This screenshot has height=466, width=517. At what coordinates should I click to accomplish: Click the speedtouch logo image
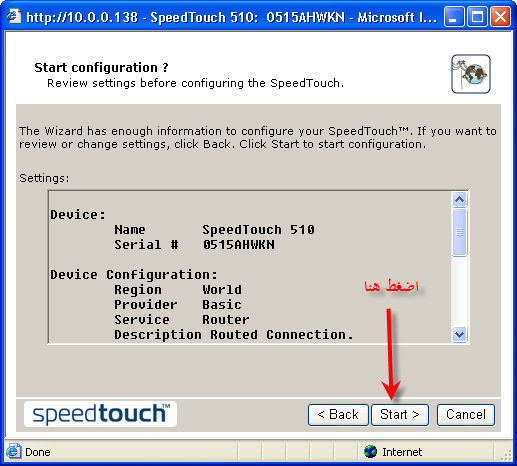(x=100, y=414)
